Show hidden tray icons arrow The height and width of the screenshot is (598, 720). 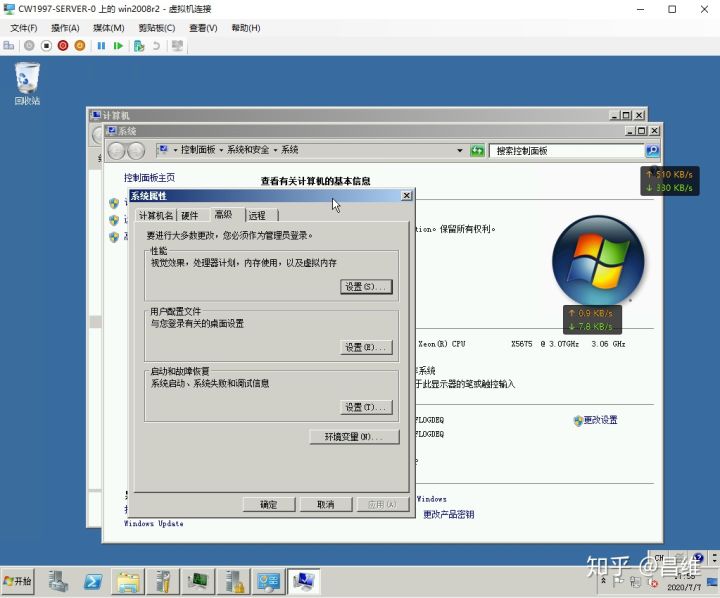pyautogui.click(x=604, y=581)
